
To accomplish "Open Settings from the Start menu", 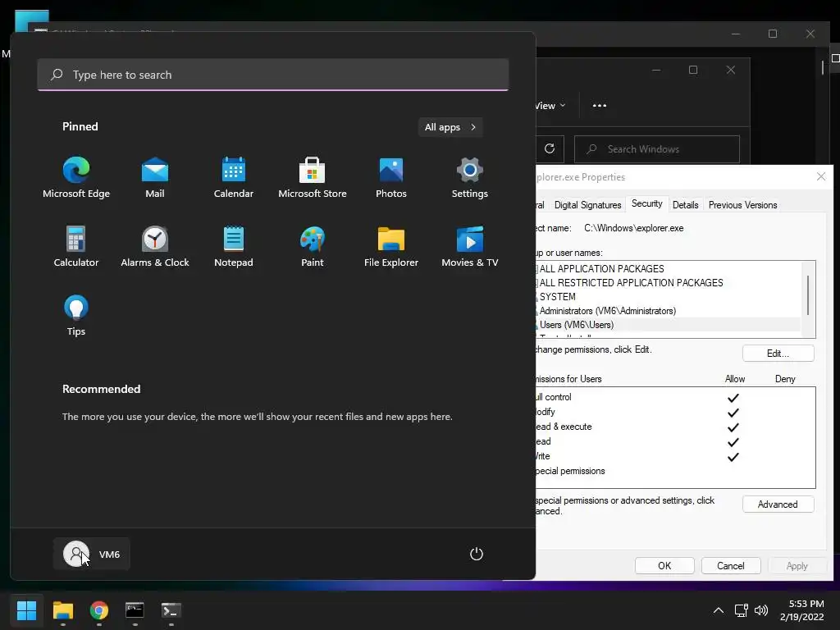I will pyautogui.click(x=470, y=178).
